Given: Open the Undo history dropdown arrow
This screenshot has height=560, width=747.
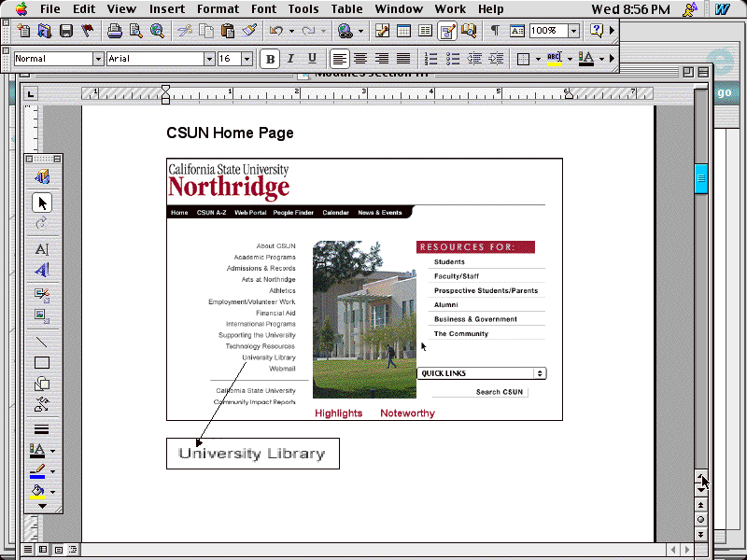Looking at the screenshot, I should tap(291, 32).
